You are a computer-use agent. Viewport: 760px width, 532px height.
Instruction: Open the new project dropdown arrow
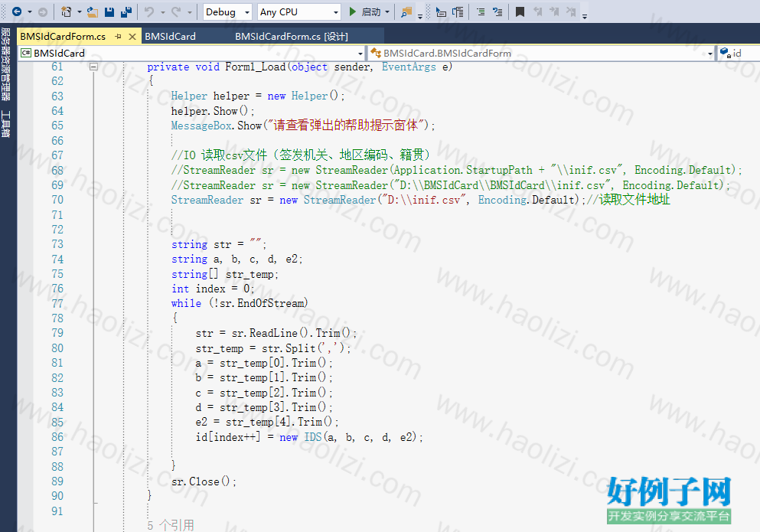point(79,11)
